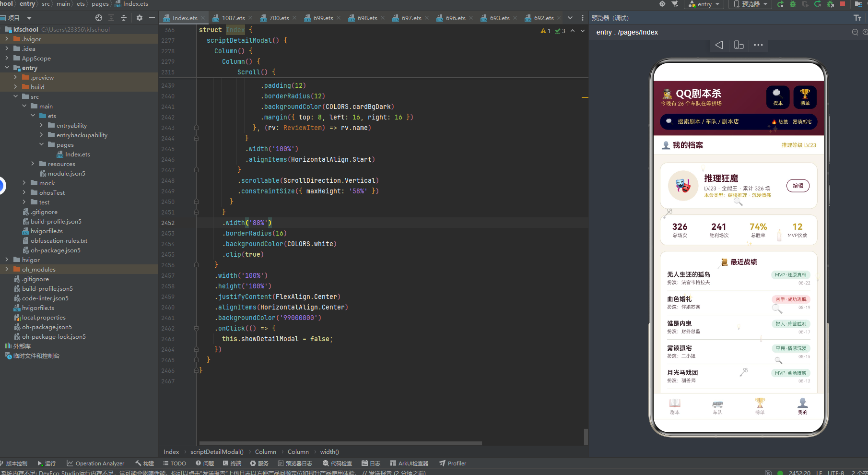Expand the .hvigor folder

pyautogui.click(x=7, y=39)
